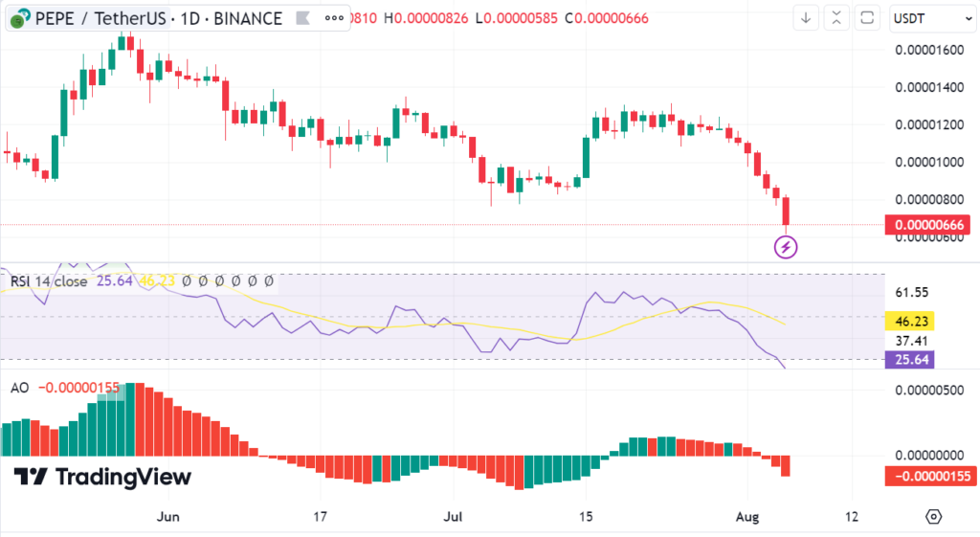
Task: Click the 37.41 RSI scale value
Action: pos(912,341)
